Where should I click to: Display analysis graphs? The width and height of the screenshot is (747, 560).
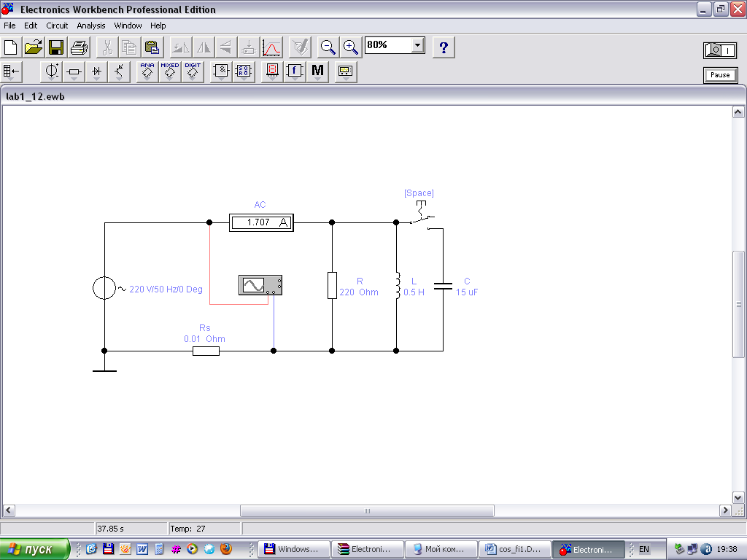pyautogui.click(x=271, y=47)
